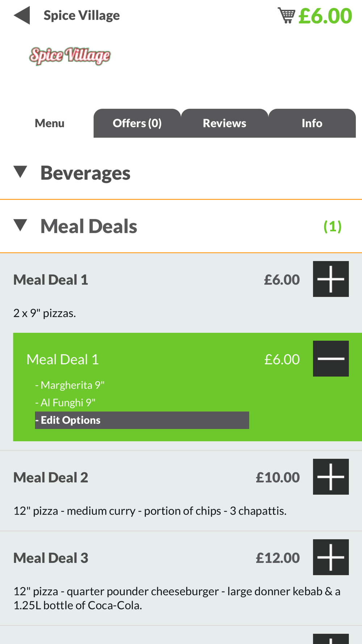Screen dimensions: 362x644
Task: Open the shopping cart icon
Action: (x=286, y=16)
